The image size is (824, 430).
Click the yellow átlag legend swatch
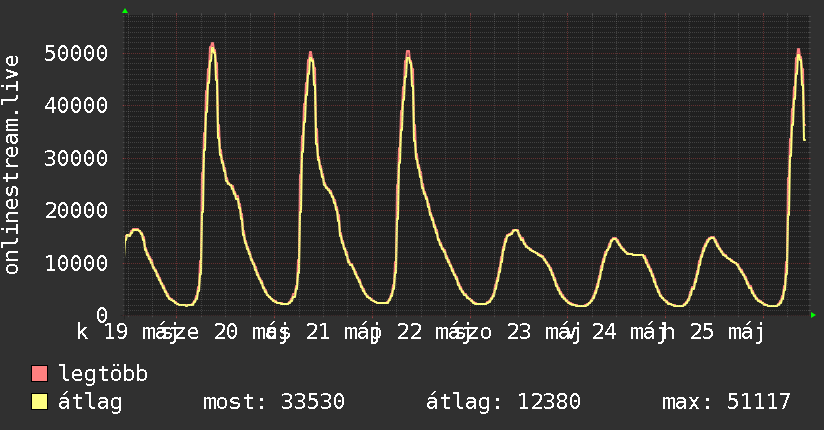[x=39, y=402]
